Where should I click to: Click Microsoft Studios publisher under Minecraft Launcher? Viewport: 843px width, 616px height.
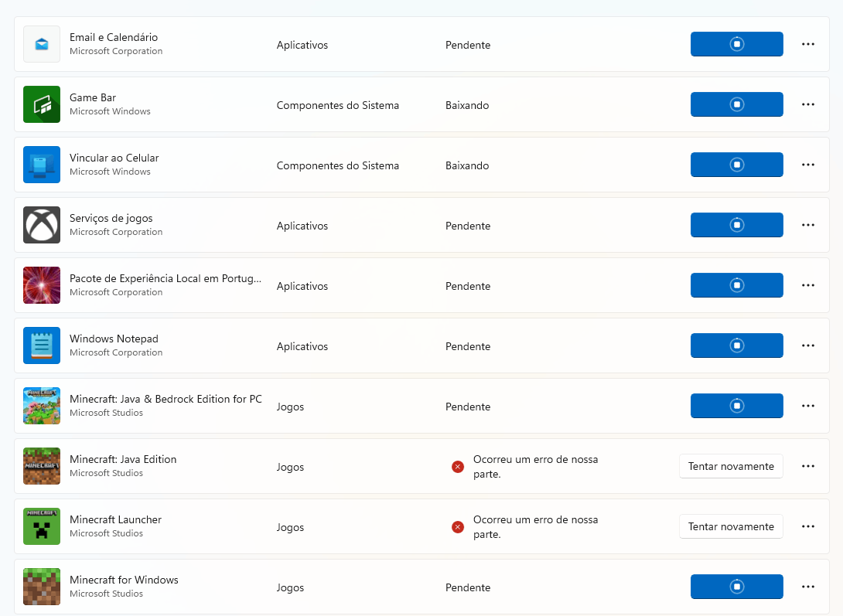pos(106,533)
